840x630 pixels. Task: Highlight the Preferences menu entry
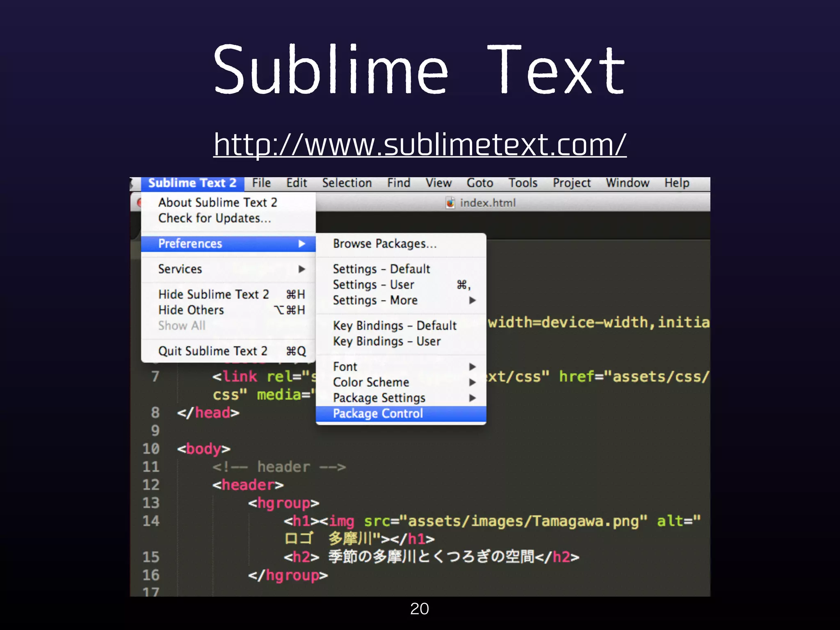point(228,244)
